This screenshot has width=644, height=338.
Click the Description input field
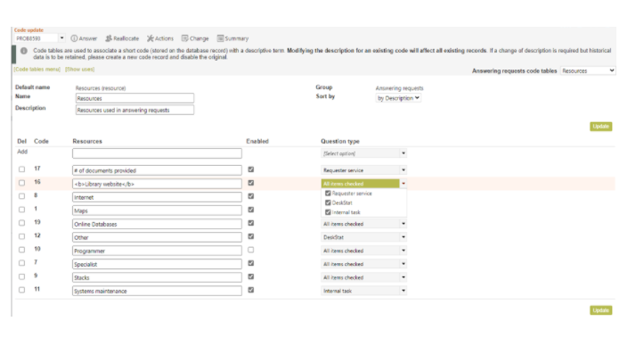(x=135, y=110)
